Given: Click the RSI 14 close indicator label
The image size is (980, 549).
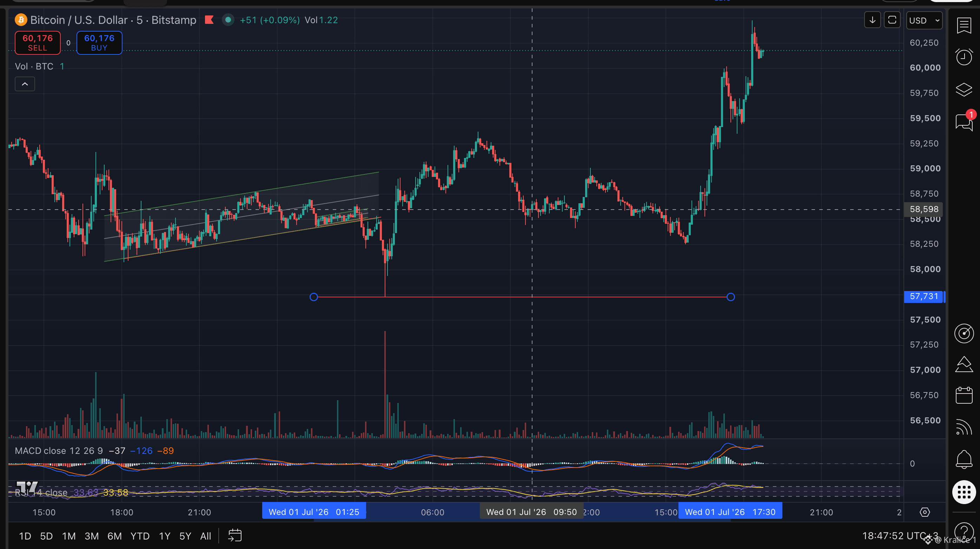Looking at the screenshot, I should tap(41, 492).
